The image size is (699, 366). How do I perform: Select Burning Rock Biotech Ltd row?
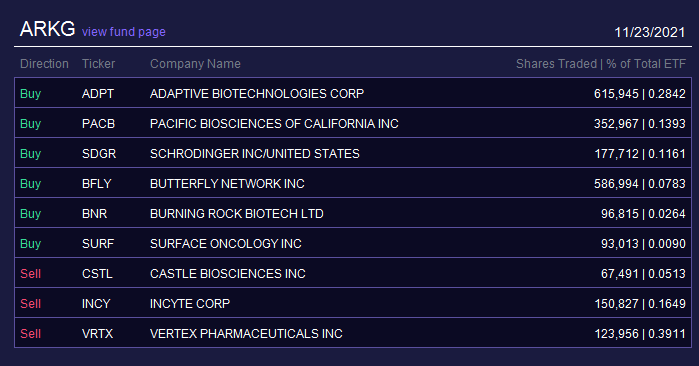[353, 213]
